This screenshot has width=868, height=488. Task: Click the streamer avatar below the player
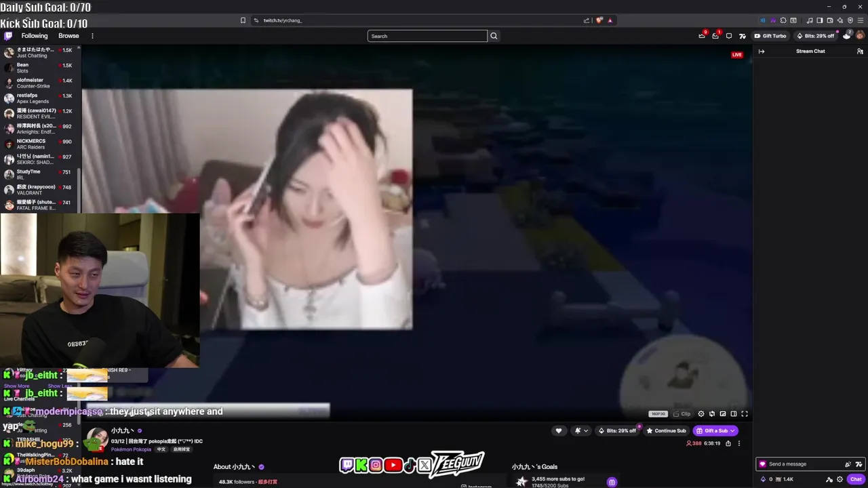[97, 439]
